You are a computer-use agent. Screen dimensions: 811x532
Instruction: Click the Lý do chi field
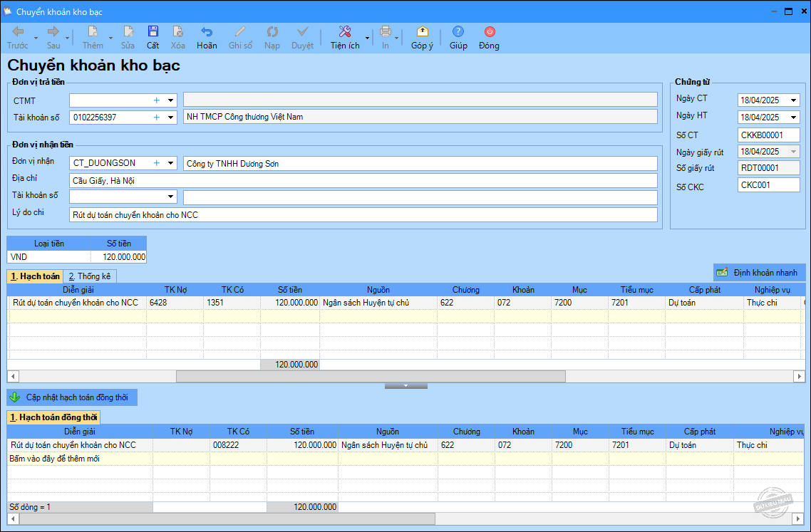point(363,214)
